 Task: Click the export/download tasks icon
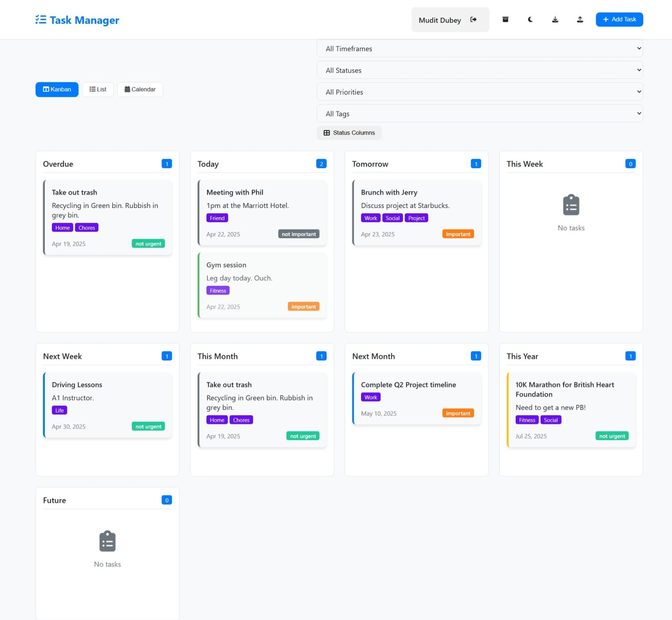(555, 19)
